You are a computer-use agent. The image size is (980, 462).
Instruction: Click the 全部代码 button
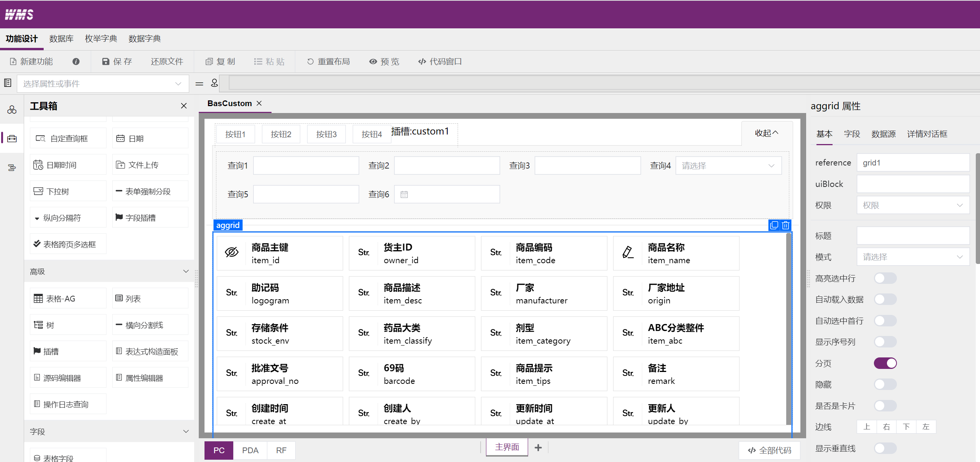pyautogui.click(x=769, y=451)
